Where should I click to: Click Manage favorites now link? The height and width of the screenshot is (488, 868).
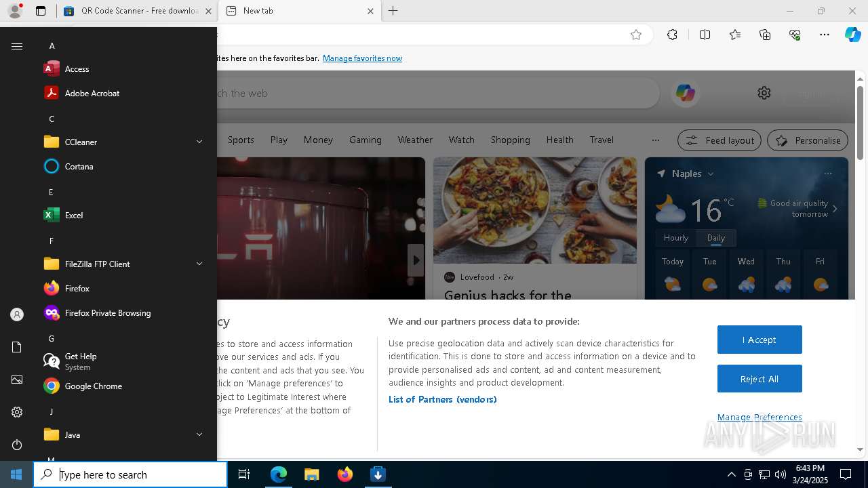(362, 58)
